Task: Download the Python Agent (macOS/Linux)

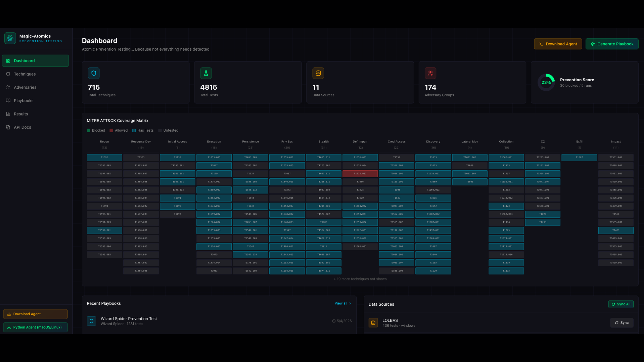Action: (35, 327)
